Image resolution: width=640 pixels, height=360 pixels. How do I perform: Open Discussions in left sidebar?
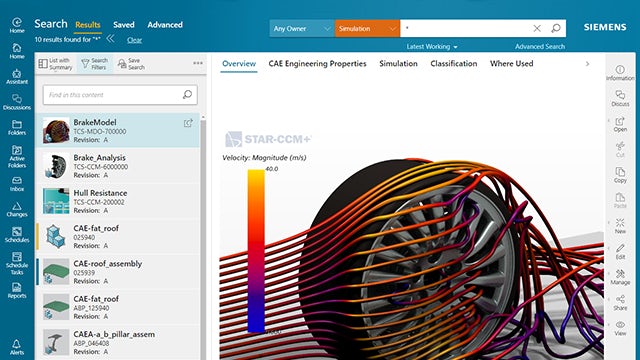pos(17,102)
